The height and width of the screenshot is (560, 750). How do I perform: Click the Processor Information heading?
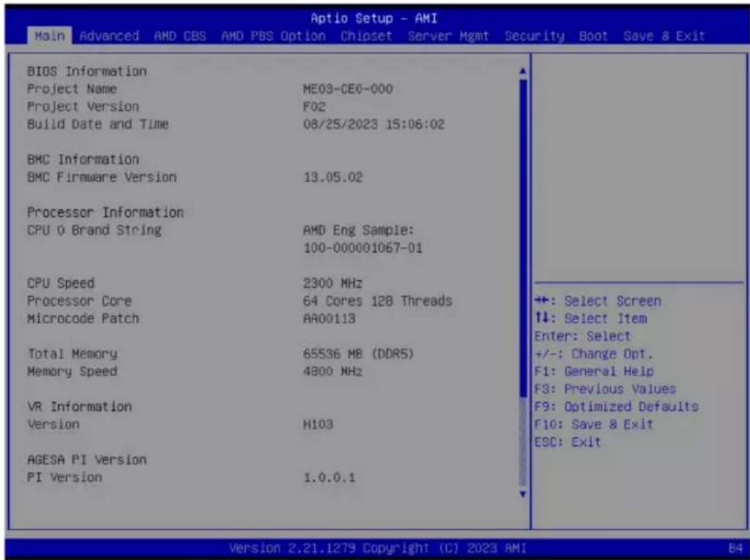pyautogui.click(x=106, y=212)
